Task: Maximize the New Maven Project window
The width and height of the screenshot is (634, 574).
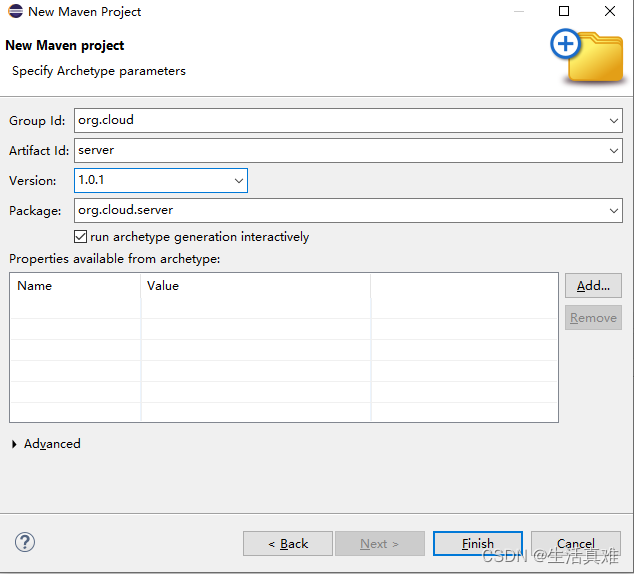Action: coord(564,11)
